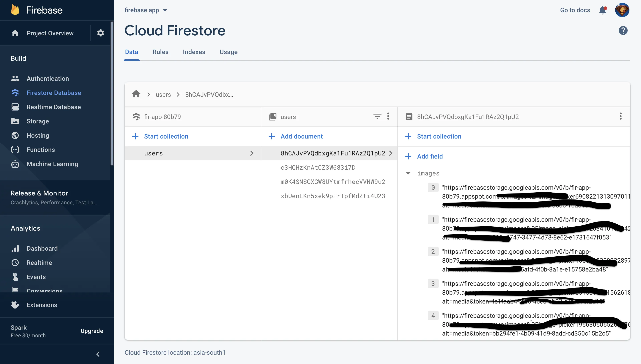Open the firebase app project dropdown
This screenshot has width=641, height=364.
146,10
